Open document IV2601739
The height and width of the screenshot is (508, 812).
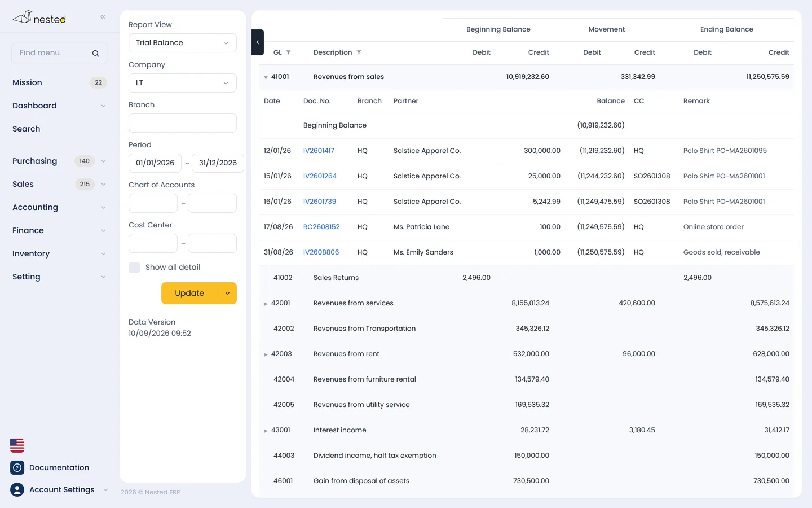[x=320, y=202]
